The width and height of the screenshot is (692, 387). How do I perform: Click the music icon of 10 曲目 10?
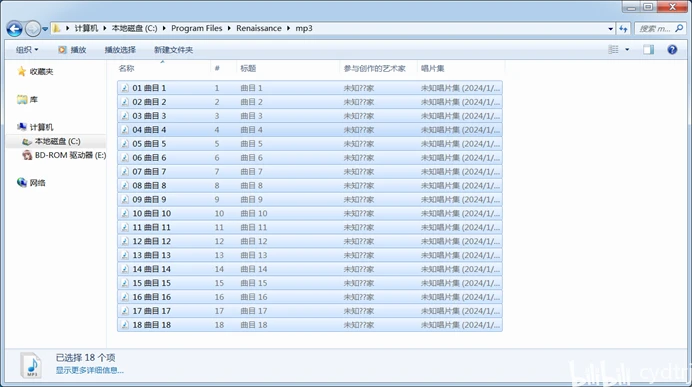[x=125, y=213]
